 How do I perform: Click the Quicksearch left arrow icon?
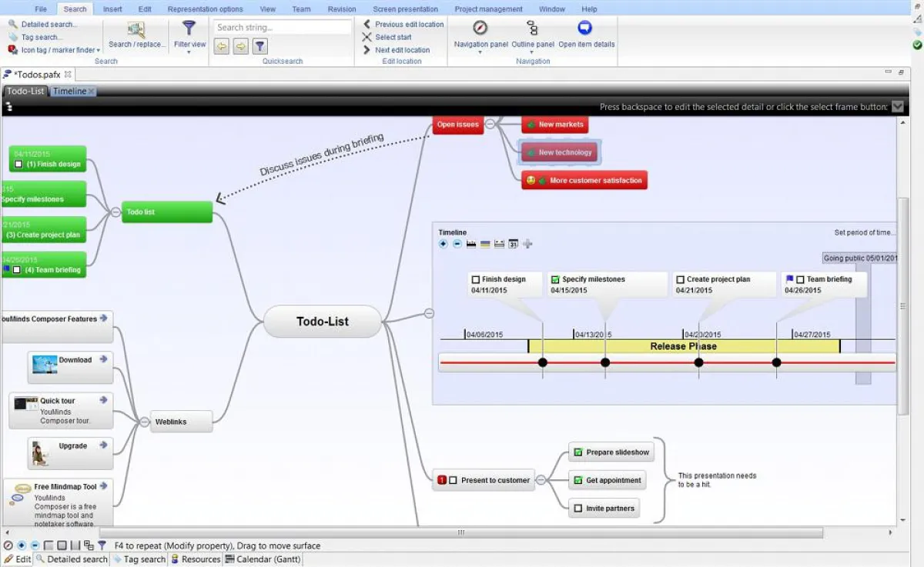[222, 47]
